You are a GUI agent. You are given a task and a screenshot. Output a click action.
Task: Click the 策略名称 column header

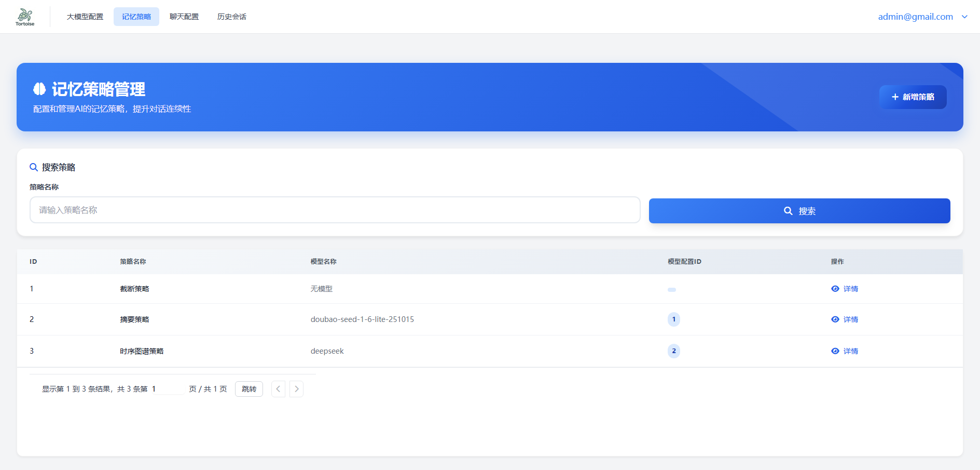point(133,262)
